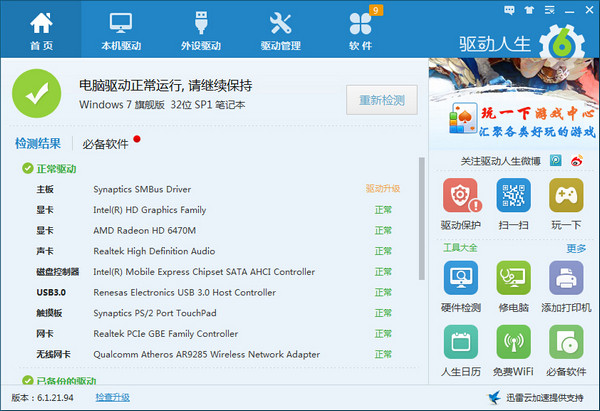Switch to the 本机驱动 tab

(x=120, y=28)
